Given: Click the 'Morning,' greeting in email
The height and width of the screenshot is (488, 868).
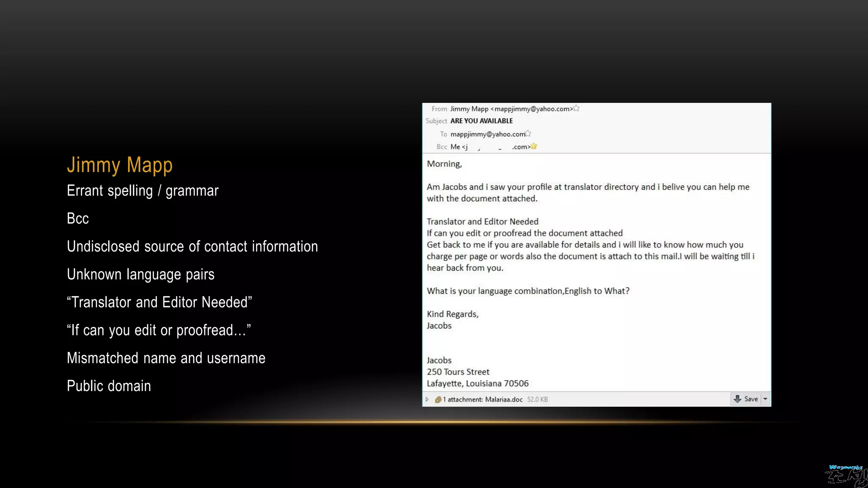Looking at the screenshot, I should 444,164.
